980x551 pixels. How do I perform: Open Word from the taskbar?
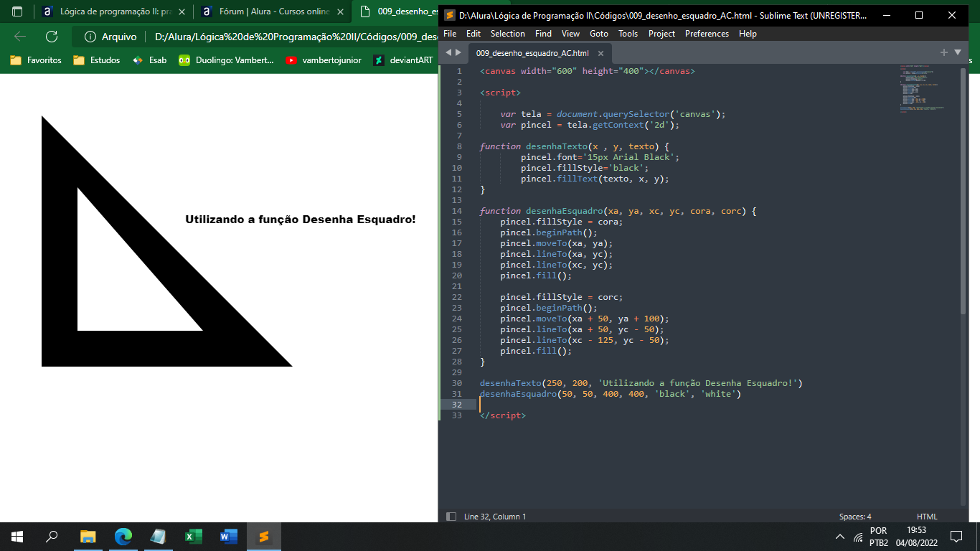pos(228,537)
